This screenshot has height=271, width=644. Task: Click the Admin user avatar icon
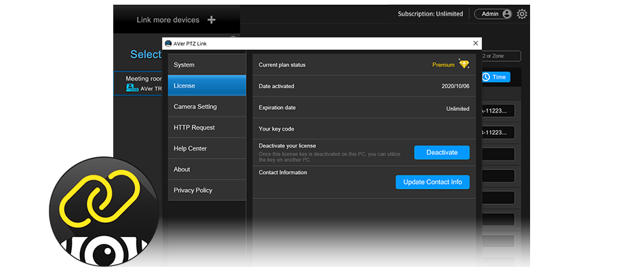click(x=506, y=14)
